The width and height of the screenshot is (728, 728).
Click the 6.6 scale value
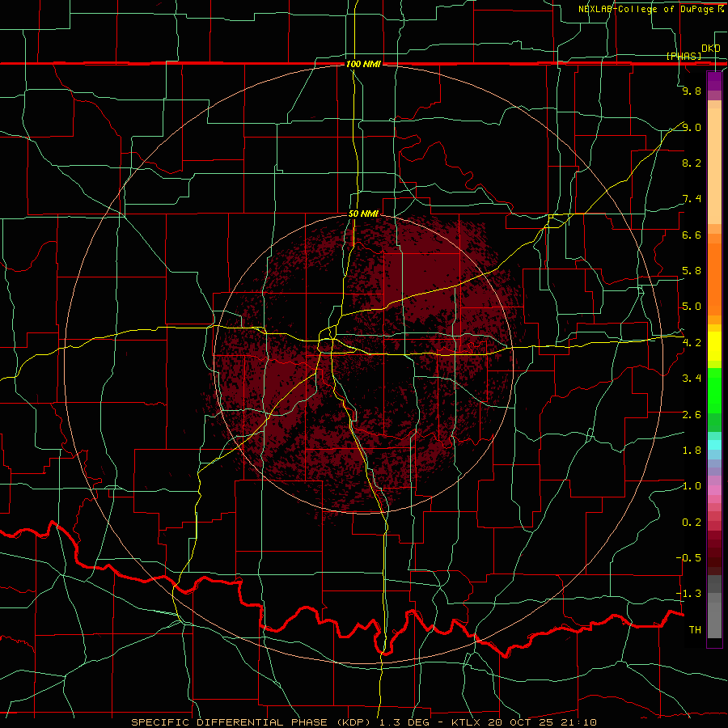pyautogui.click(x=692, y=235)
